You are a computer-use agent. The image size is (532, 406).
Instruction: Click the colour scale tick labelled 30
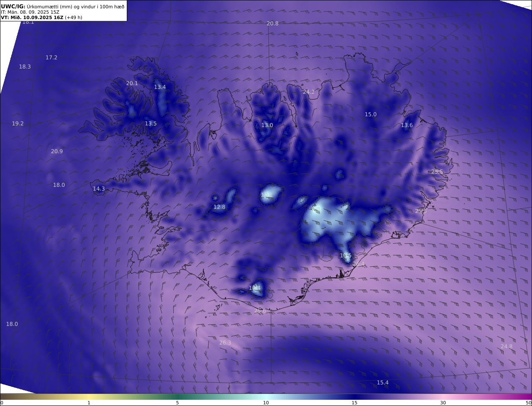pos(443,403)
